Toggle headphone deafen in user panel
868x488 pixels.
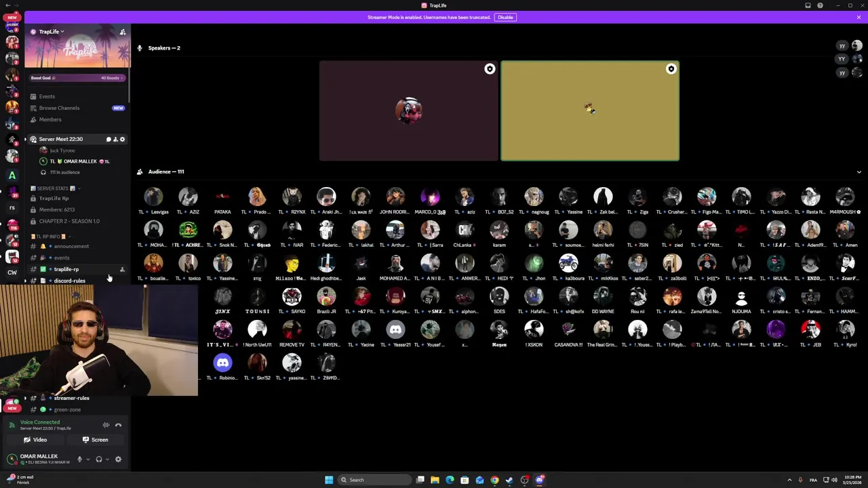99,459
